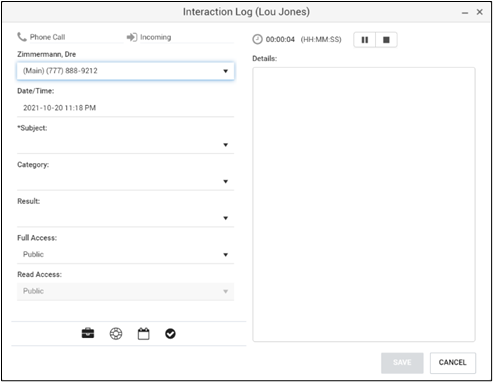The image size is (493, 382).
Task: Click the SAVE button
Action: point(402,363)
